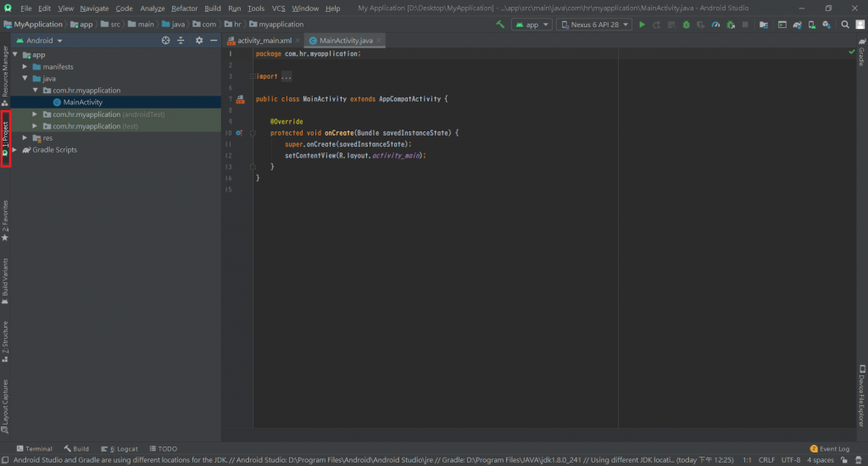Open the Event Log panel
This screenshot has height=466, width=868.
pos(830,449)
